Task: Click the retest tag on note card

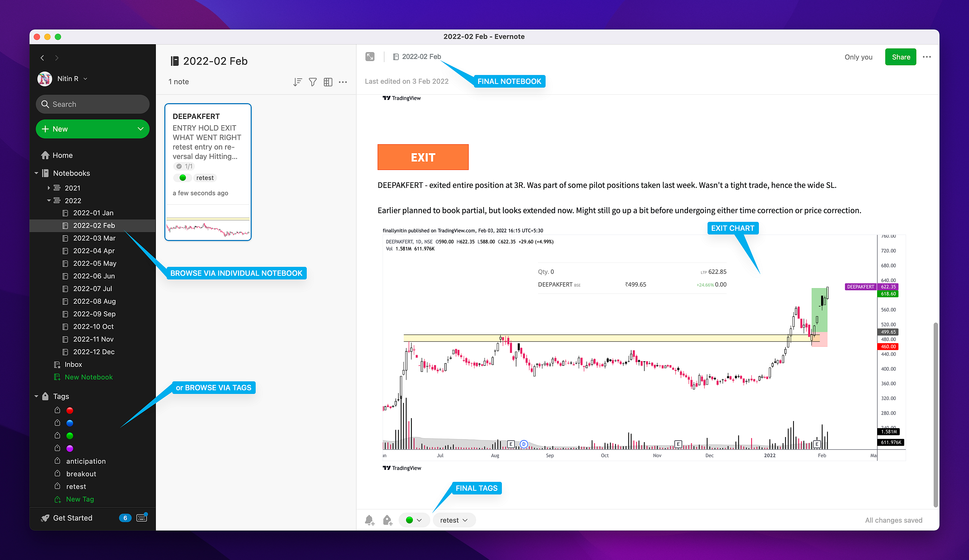Action: click(205, 178)
